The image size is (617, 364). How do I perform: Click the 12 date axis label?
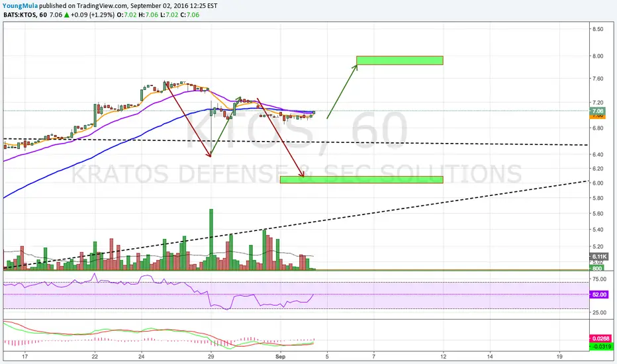coord(444,357)
